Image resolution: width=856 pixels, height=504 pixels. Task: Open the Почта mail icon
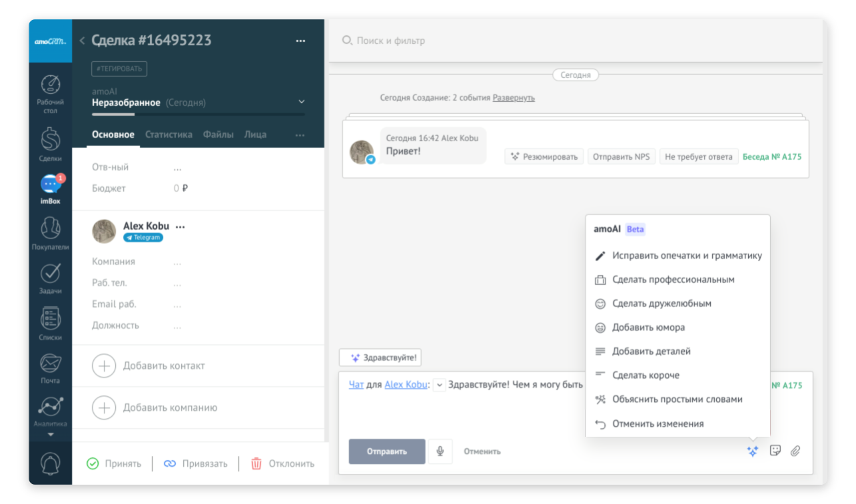[x=51, y=364]
